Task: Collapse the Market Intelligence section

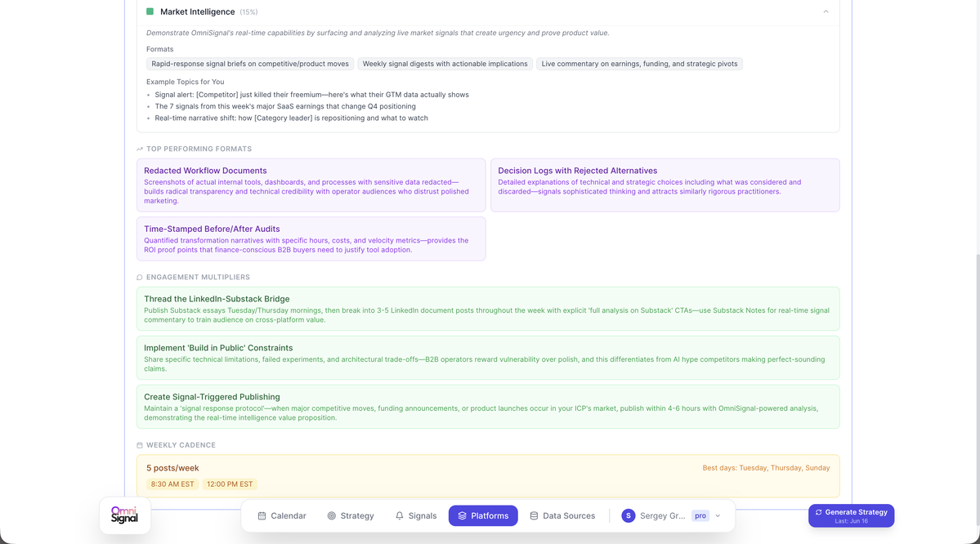Action: pos(826,12)
